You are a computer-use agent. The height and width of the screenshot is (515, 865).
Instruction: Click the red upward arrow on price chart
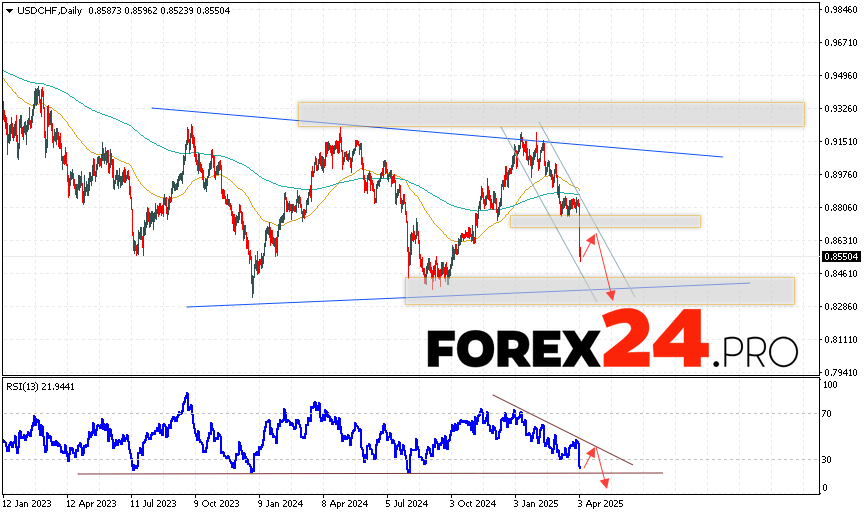click(588, 246)
